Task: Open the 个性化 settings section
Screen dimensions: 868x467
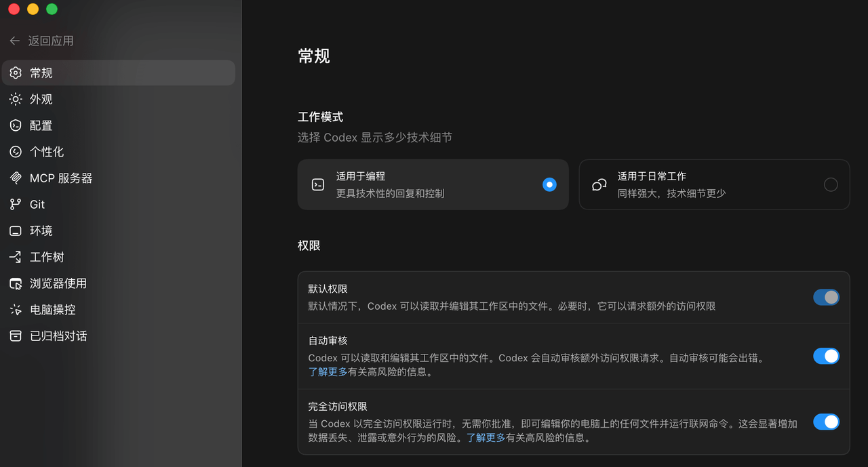Action: point(119,152)
